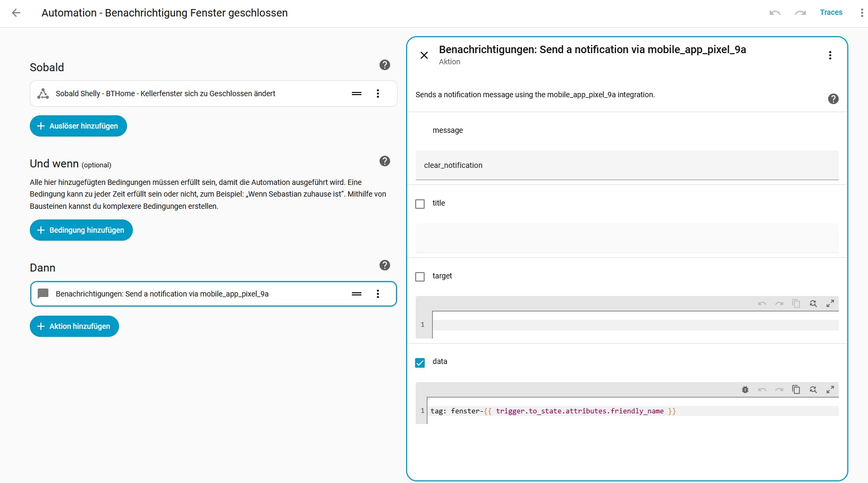
Task: Click the help icon next to Dann
Action: pos(385,265)
